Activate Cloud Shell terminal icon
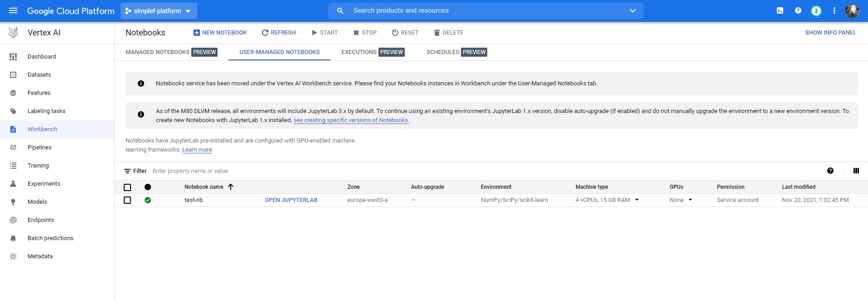This screenshot has width=868, height=300. pyautogui.click(x=780, y=10)
